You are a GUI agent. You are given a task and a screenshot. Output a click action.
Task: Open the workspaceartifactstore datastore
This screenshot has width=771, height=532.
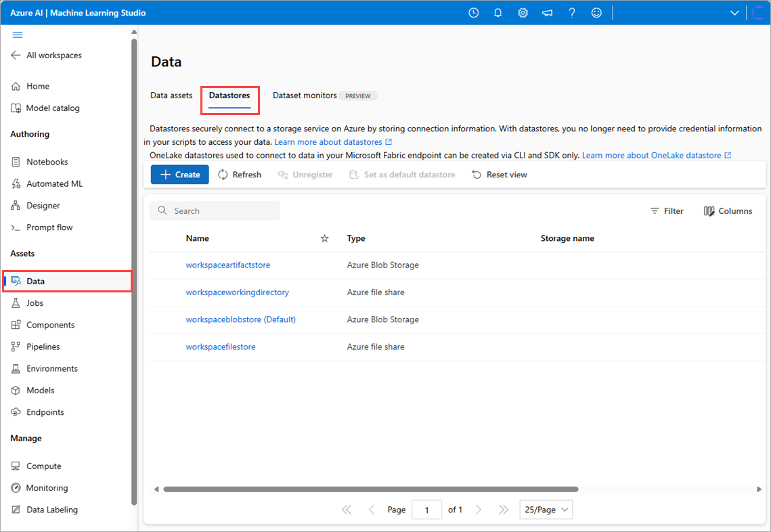coord(228,265)
